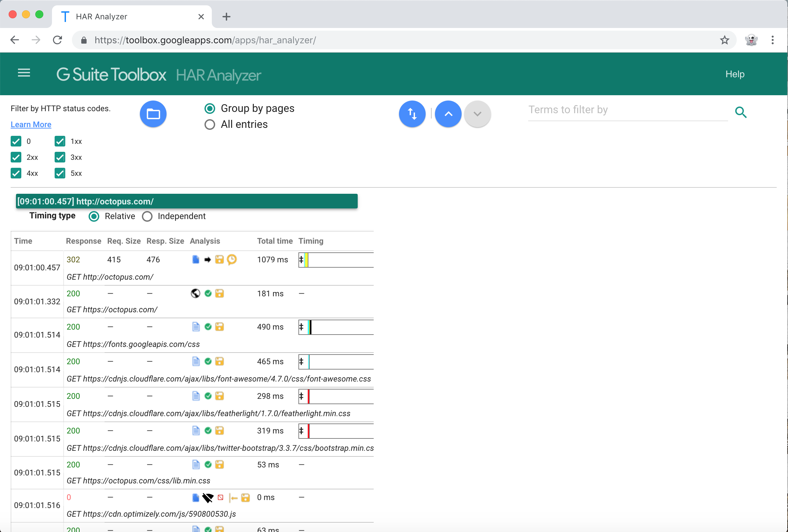Open the Chrome three-dot menu

pyautogui.click(x=772, y=40)
